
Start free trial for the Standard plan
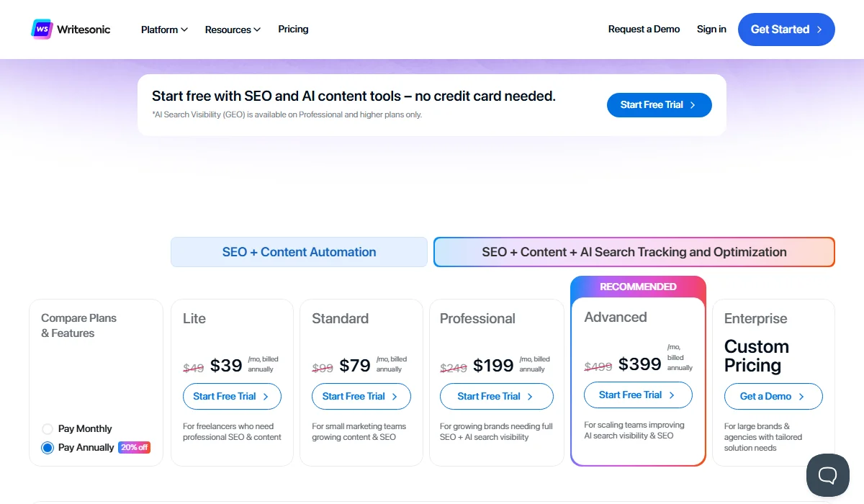click(x=361, y=396)
